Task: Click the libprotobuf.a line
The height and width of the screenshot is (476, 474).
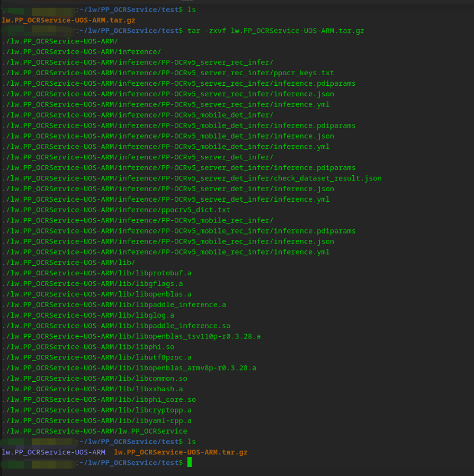Action: point(96,273)
